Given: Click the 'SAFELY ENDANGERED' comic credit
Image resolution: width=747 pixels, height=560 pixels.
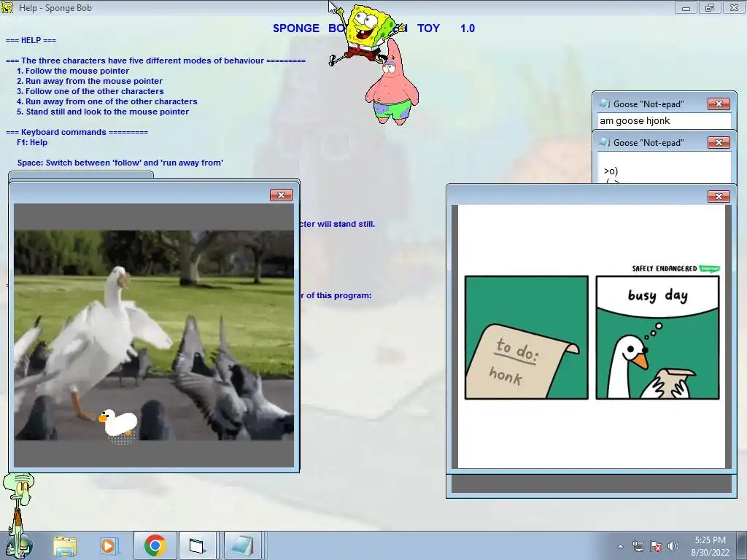Looking at the screenshot, I should [664, 268].
